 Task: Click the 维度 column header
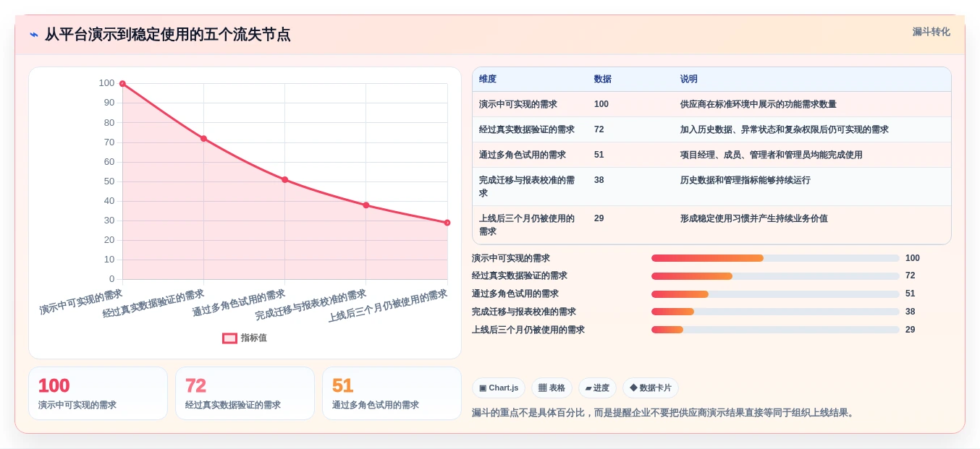coord(488,80)
